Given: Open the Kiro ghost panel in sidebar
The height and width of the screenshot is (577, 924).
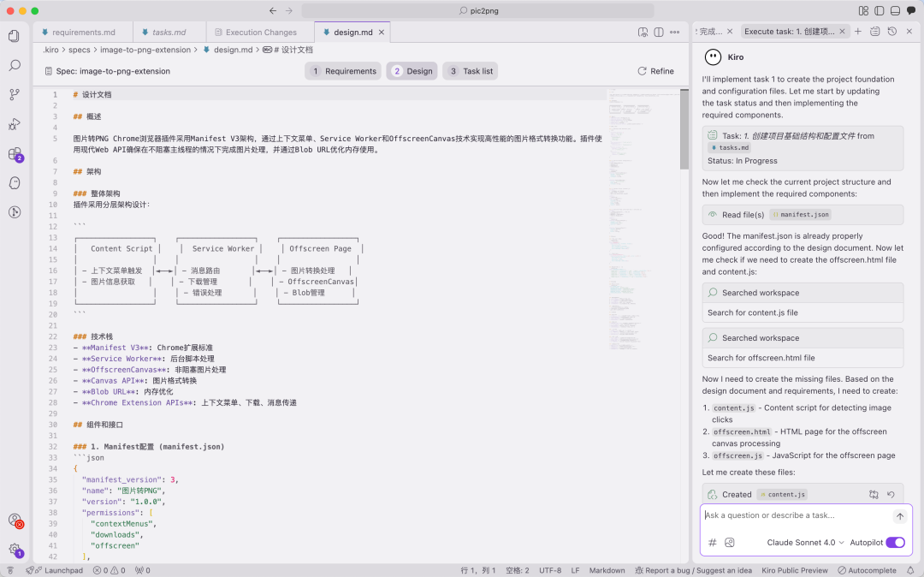Looking at the screenshot, I should click(15, 182).
